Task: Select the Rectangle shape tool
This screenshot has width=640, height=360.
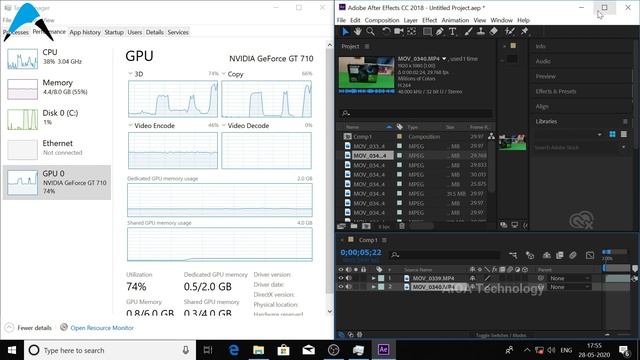Action: click(x=427, y=31)
